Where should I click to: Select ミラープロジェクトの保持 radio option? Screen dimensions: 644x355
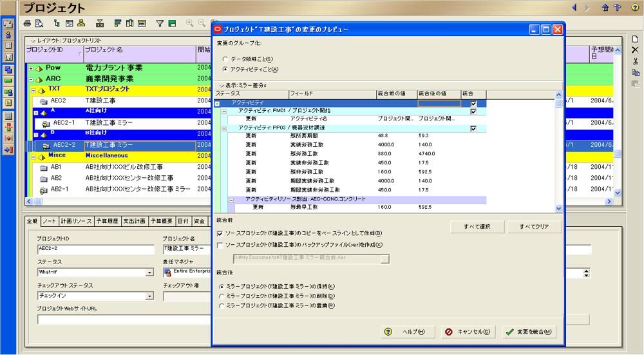(222, 287)
